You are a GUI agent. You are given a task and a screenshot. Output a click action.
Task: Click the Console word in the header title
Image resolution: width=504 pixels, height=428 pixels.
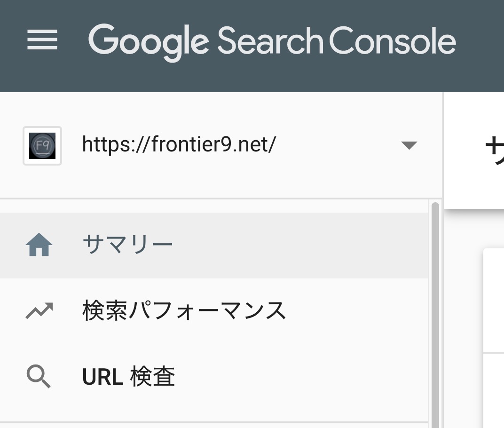coord(393,41)
